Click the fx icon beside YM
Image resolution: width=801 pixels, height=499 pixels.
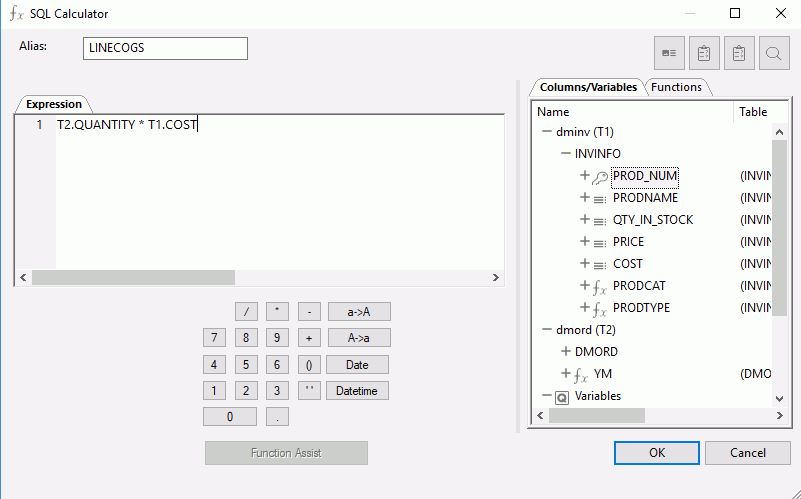point(581,376)
